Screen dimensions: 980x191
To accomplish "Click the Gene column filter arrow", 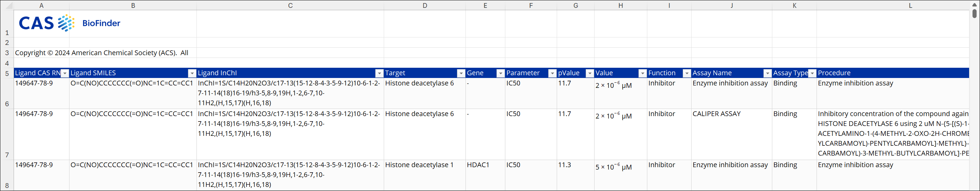I will (x=501, y=74).
